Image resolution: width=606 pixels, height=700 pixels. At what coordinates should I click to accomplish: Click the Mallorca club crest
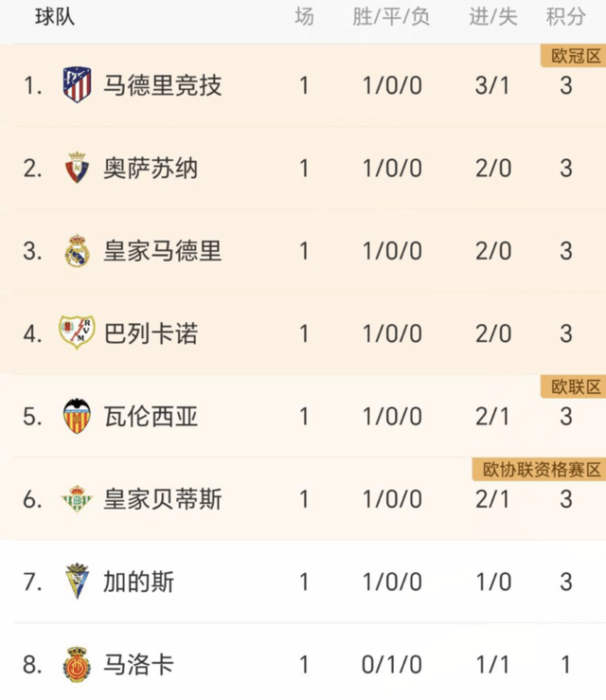point(77,665)
